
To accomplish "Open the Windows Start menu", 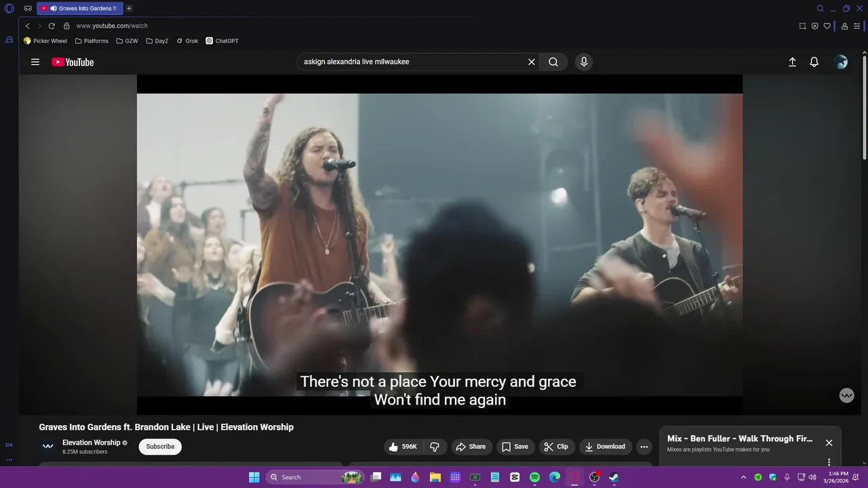I will (x=254, y=477).
